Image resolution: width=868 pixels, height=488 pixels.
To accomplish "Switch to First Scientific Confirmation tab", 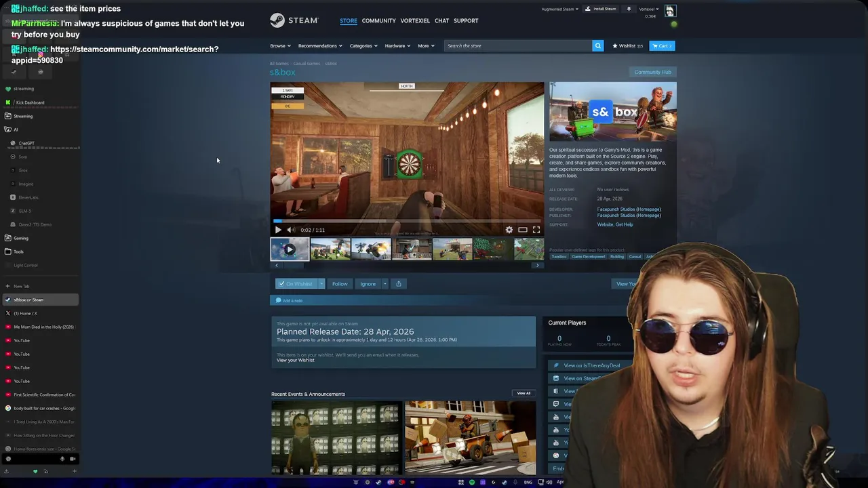I will (x=40, y=394).
